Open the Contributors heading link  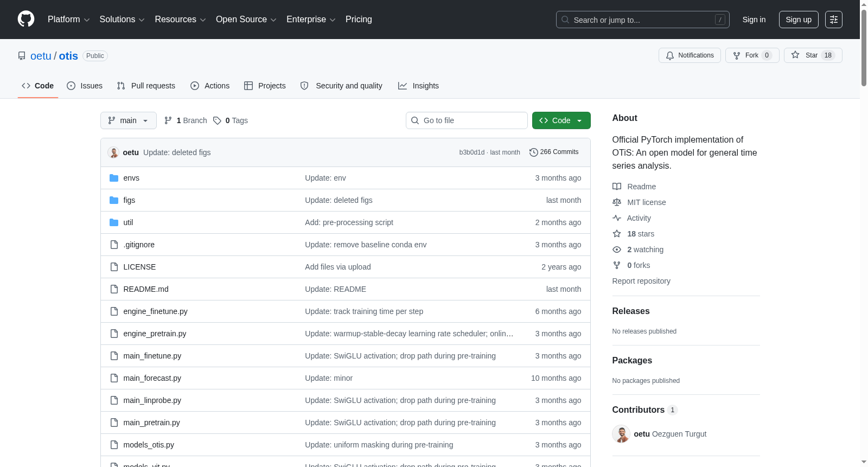point(644,410)
